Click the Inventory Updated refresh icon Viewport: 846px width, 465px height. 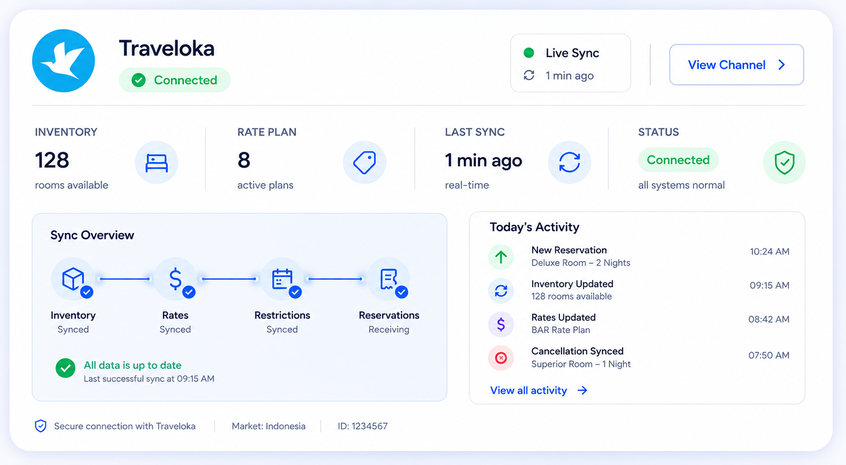click(x=501, y=291)
